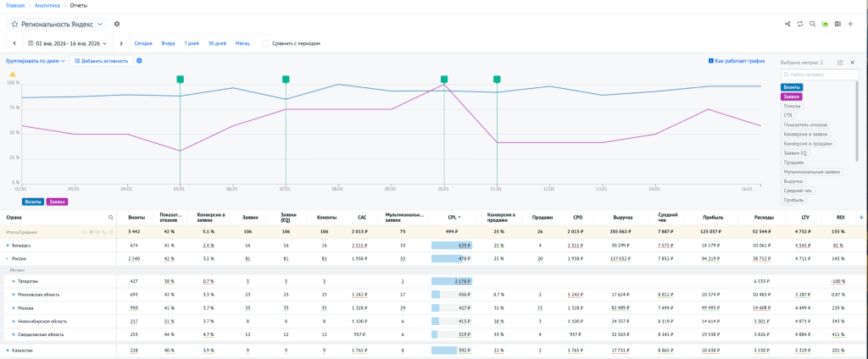Open report settings gear beside the title
The image size is (868, 359).
[117, 25]
